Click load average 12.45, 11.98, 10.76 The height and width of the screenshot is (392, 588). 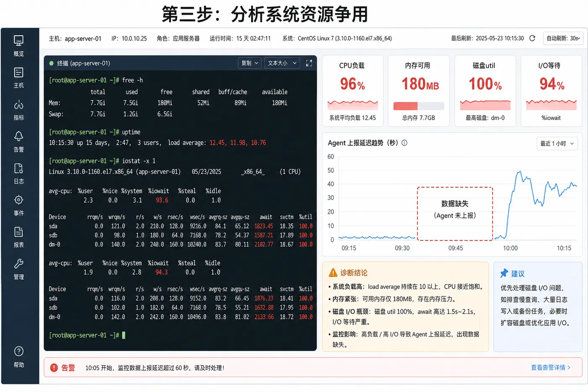point(238,143)
